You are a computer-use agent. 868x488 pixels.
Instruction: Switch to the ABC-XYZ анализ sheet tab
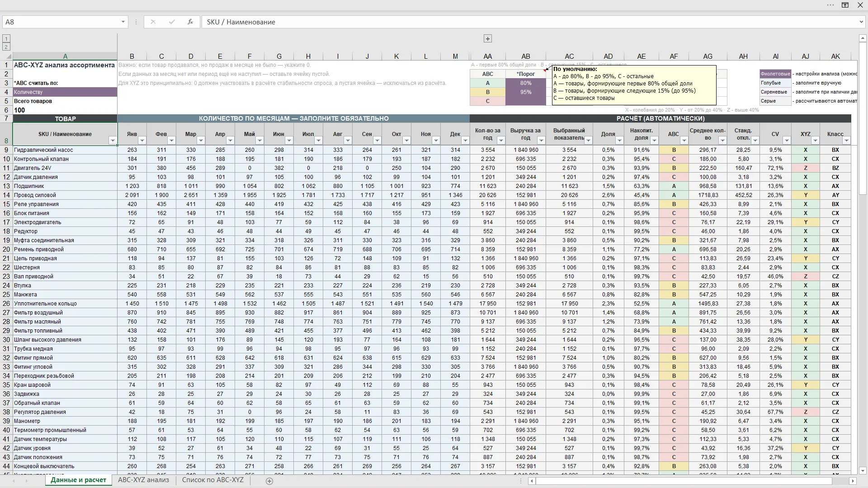(143, 480)
